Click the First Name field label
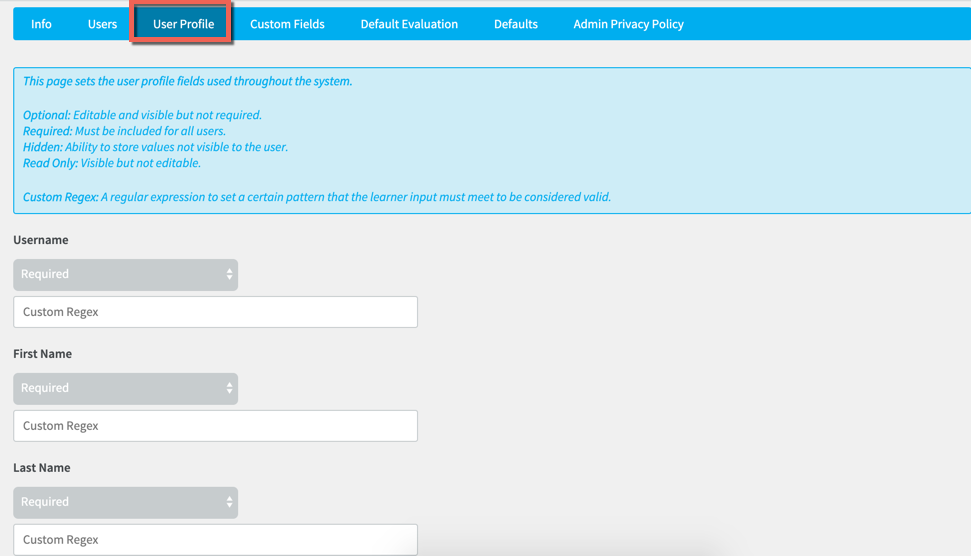971x556 pixels. (43, 354)
